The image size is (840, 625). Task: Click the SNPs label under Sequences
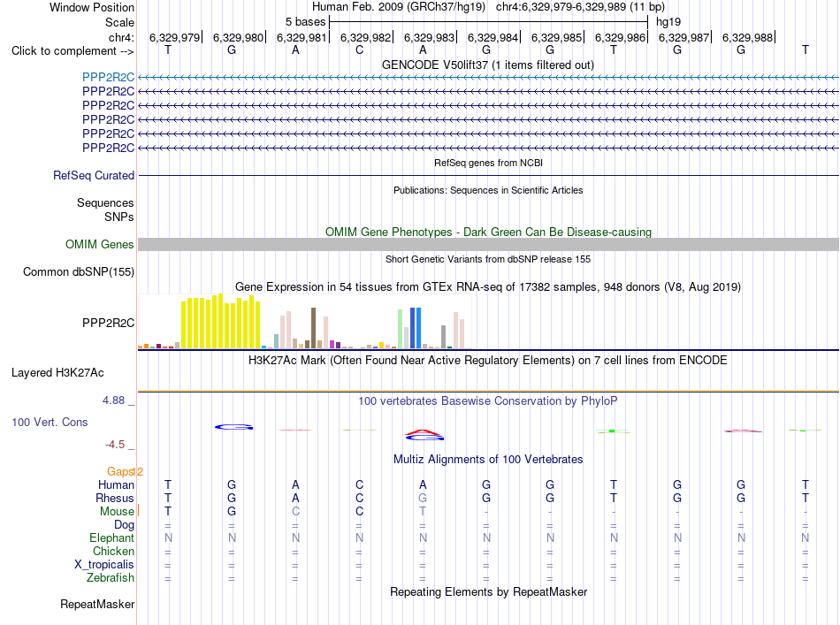[x=119, y=217]
